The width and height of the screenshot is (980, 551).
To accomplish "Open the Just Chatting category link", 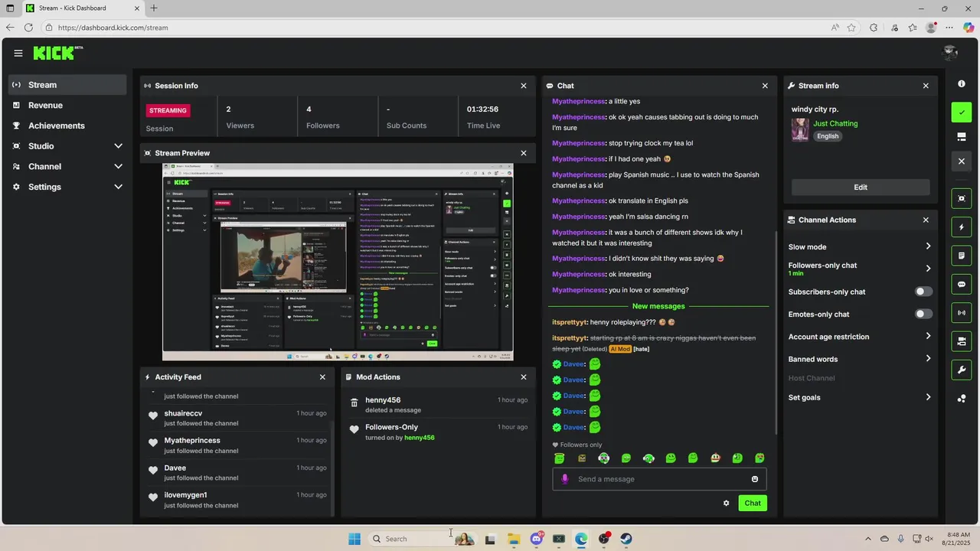I will (835, 123).
